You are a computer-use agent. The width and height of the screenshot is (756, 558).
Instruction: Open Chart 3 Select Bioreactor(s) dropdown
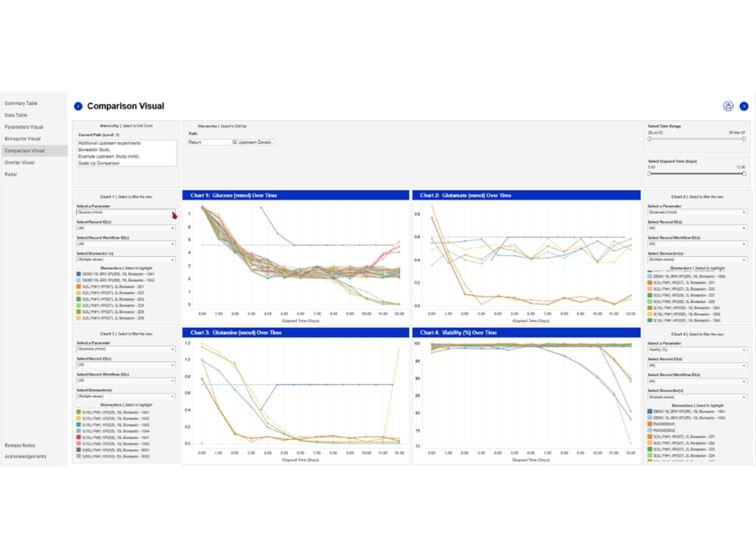click(x=126, y=397)
